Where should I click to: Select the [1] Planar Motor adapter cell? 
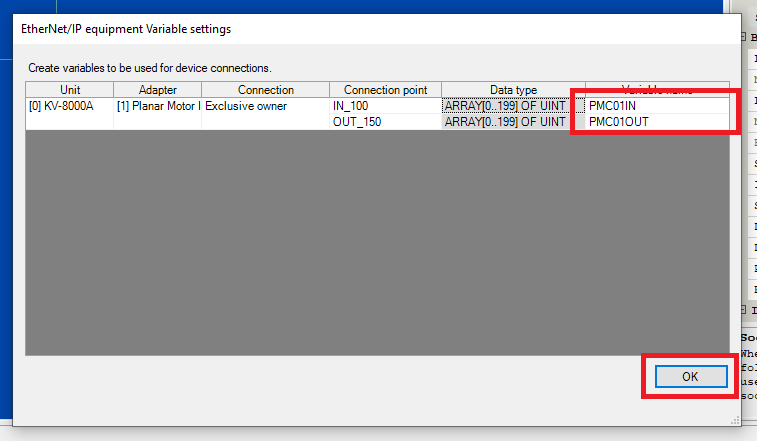[157, 105]
